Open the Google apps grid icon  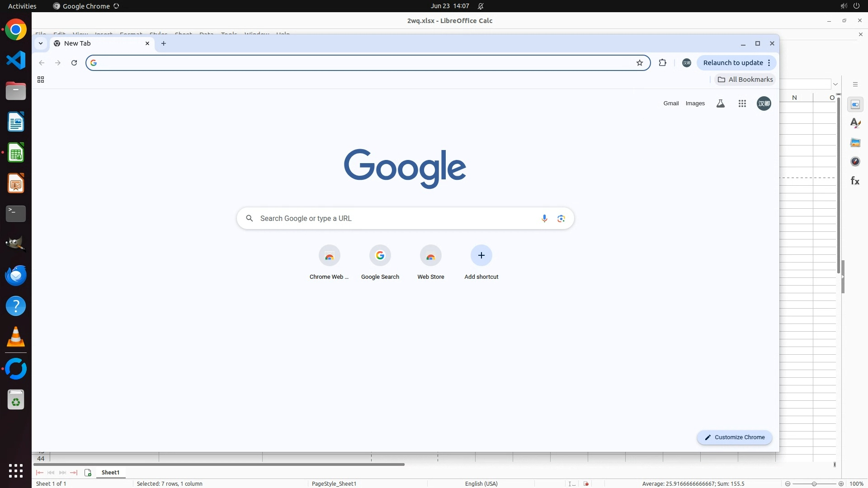(742, 104)
